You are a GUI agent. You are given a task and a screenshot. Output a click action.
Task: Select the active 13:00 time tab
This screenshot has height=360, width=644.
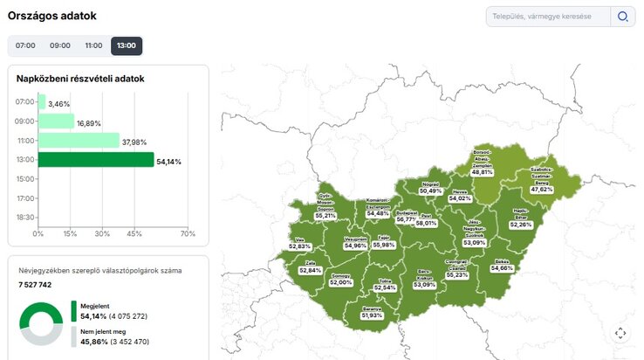127,45
